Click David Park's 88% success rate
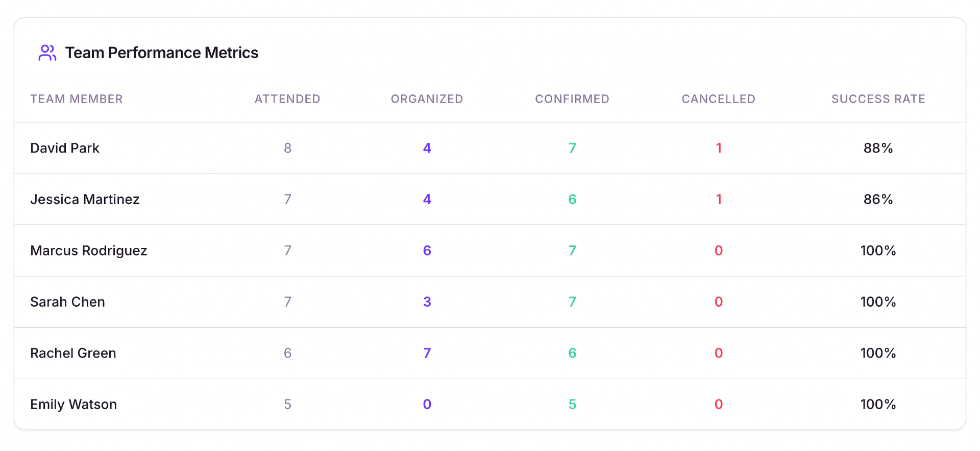The height and width of the screenshot is (451, 980). (878, 148)
